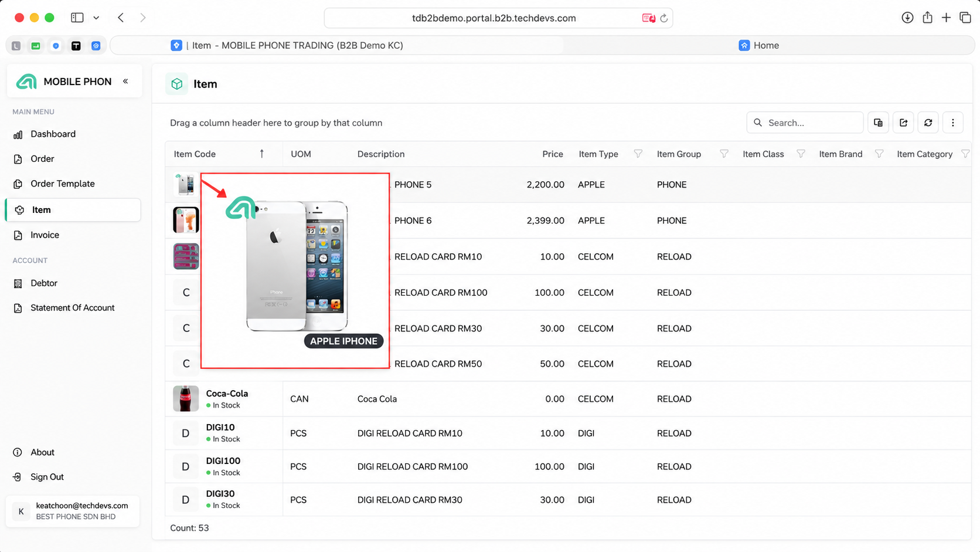Click the Description column header
The image size is (980, 552).
click(381, 154)
